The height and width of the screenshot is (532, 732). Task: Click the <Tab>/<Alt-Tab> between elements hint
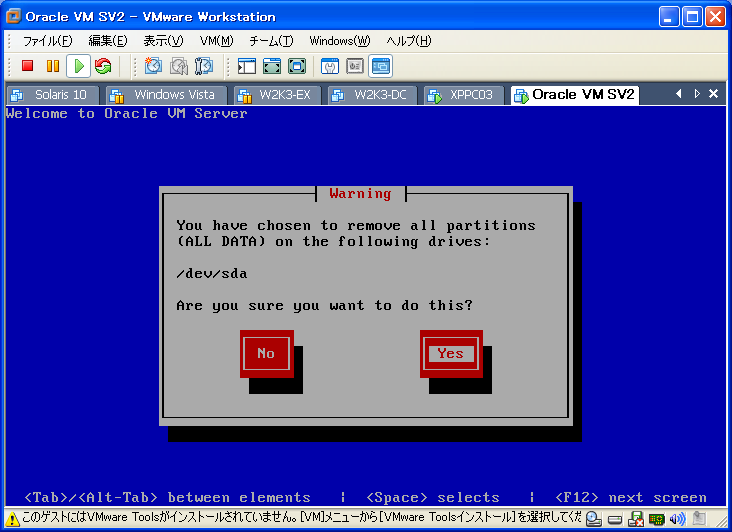[167, 497]
